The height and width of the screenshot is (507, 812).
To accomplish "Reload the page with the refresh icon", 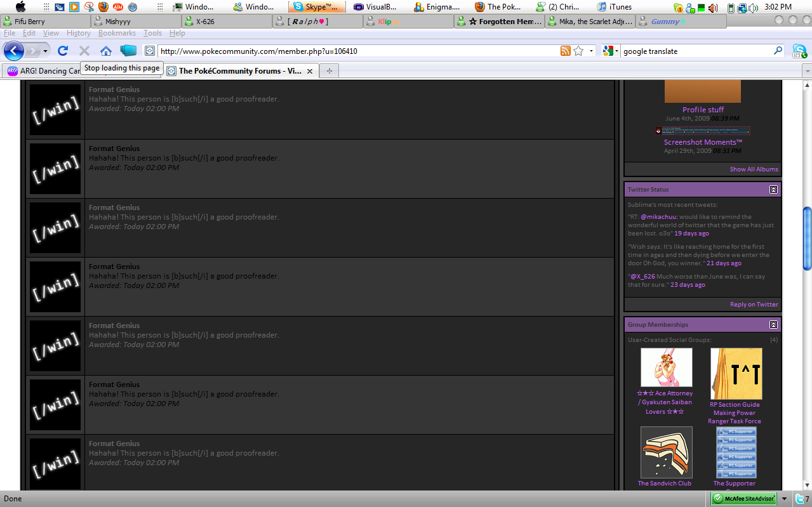I will [x=62, y=51].
